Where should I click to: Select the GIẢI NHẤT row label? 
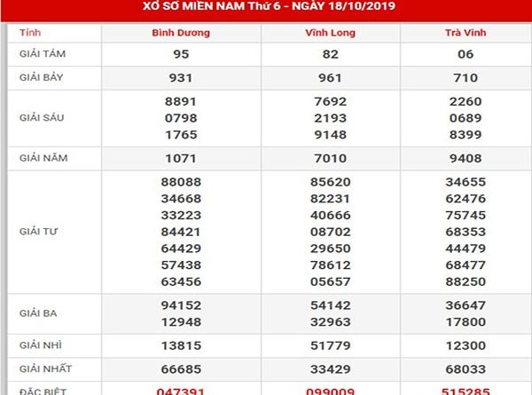coord(45,368)
